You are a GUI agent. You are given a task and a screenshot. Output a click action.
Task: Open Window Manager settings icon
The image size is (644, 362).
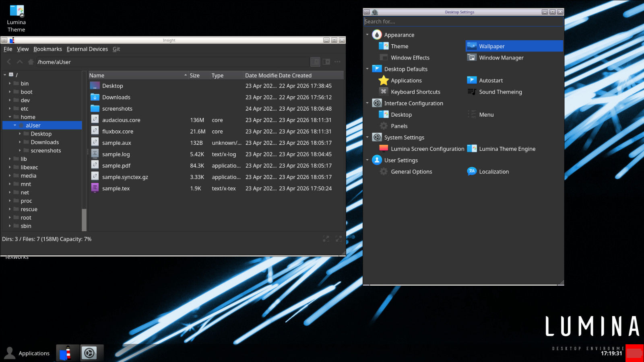(x=472, y=58)
